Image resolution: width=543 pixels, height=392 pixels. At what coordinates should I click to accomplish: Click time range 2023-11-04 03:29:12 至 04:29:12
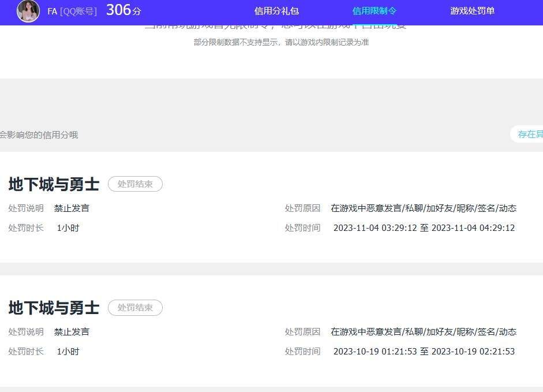tap(424, 227)
